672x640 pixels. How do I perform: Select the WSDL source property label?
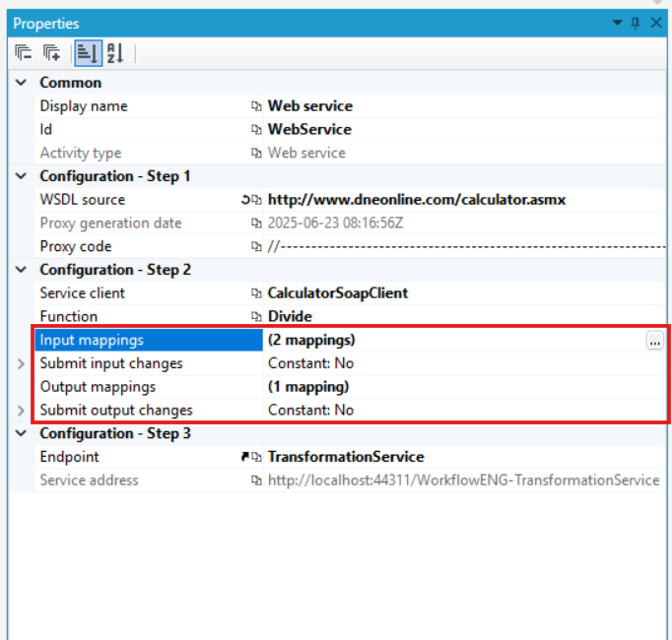(83, 200)
